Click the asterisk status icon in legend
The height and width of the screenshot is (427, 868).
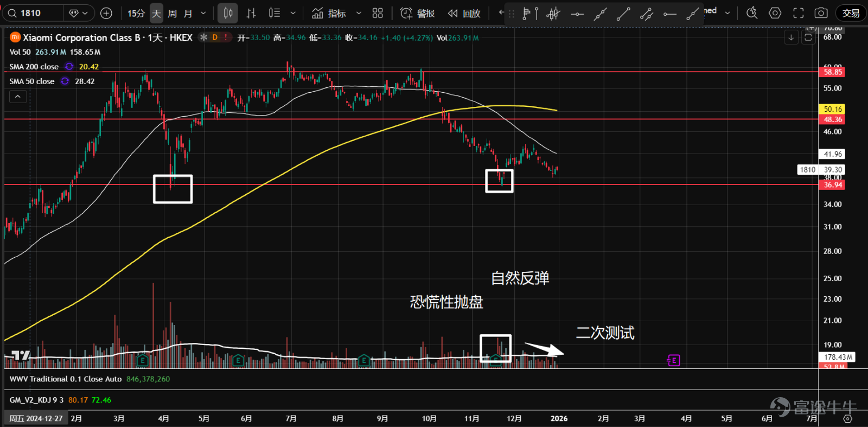pos(203,37)
